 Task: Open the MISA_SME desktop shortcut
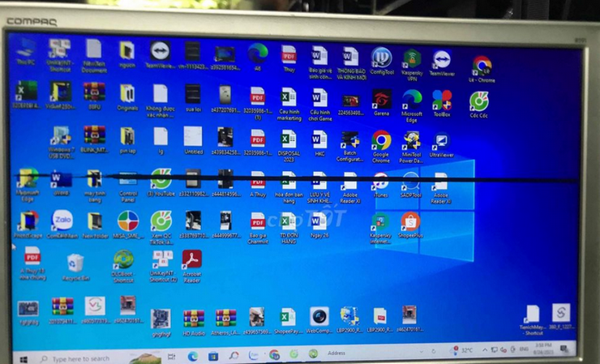[x=128, y=225]
